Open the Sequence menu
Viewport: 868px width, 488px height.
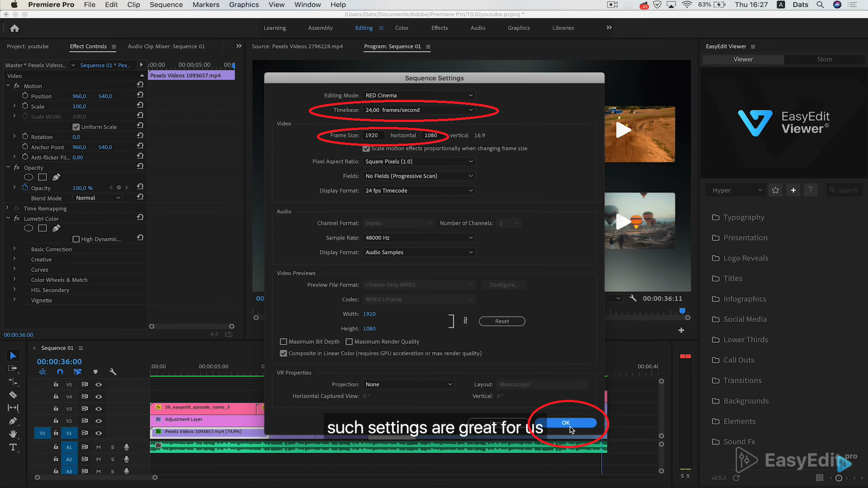[x=166, y=5]
